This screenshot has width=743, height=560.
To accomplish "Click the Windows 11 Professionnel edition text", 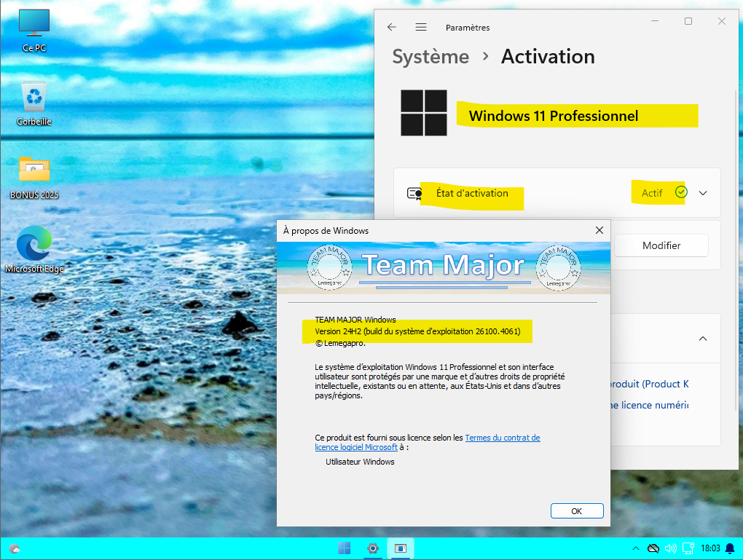I will 554,116.
